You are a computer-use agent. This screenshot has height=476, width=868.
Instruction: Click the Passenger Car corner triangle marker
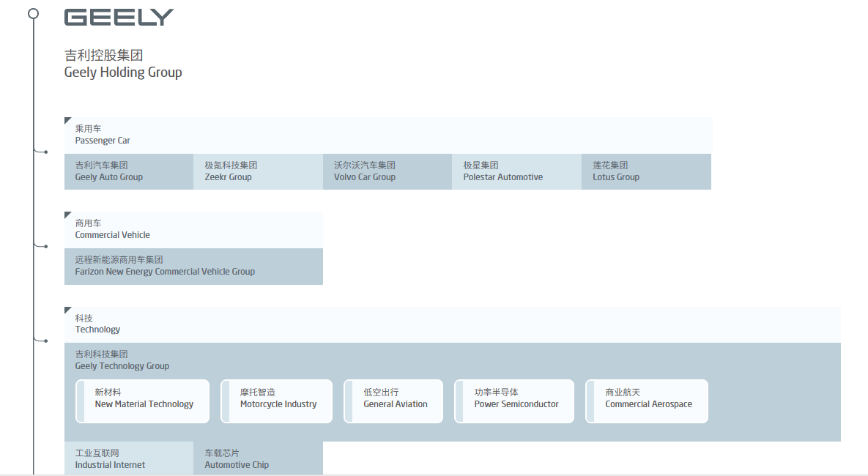(68, 121)
